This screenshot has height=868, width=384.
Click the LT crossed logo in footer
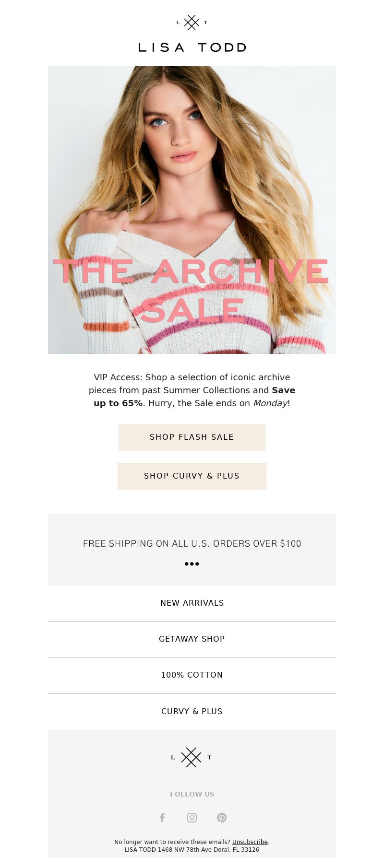(192, 757)
